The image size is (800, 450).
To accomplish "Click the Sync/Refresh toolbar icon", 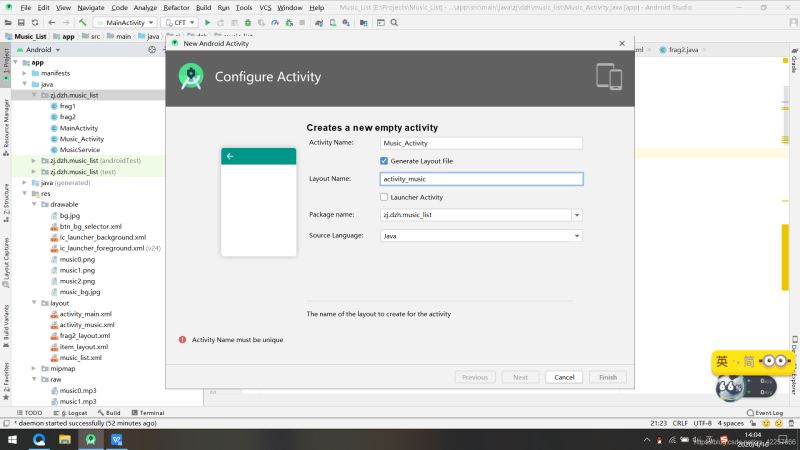I will pos(37,21).
